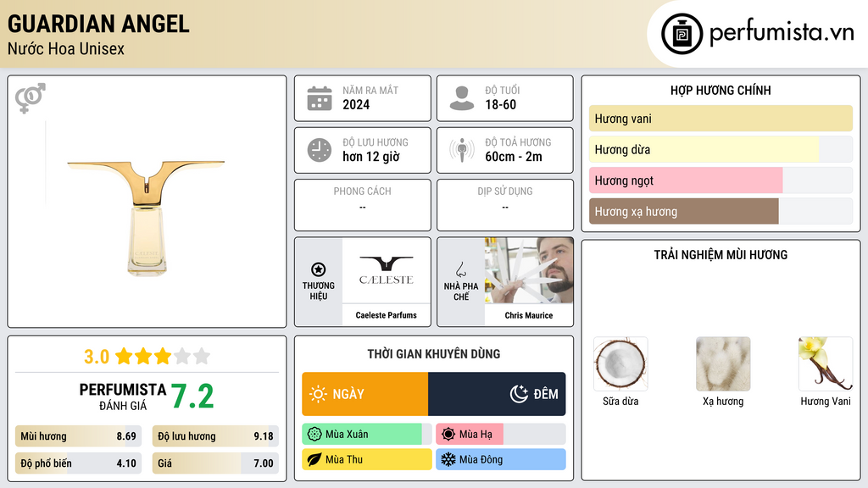The height and width of the screenshot is (488, 868).
Task: Click the Trải nghiệm mùi hương heading
Action: 721,254
